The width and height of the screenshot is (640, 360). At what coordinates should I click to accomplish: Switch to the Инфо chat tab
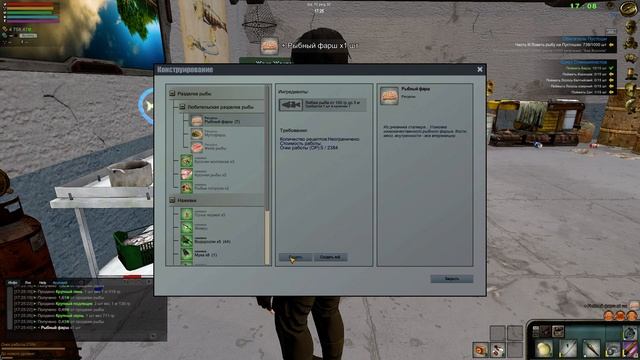13,282
